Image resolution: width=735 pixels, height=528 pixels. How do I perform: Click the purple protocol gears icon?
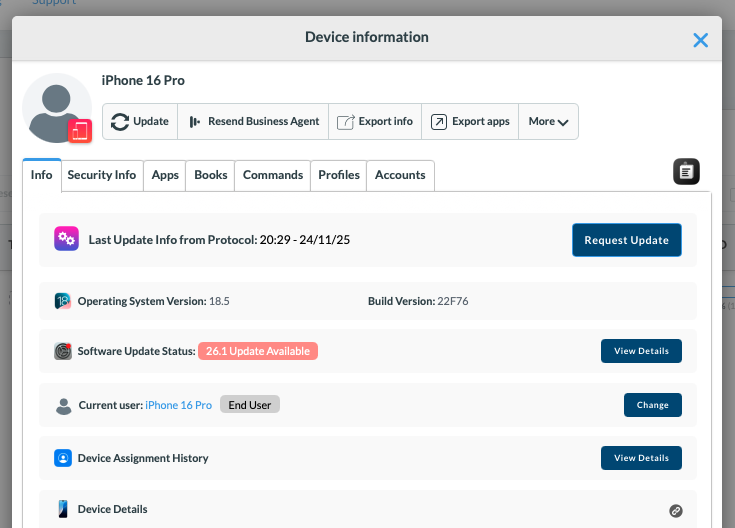tap(66, 239)
